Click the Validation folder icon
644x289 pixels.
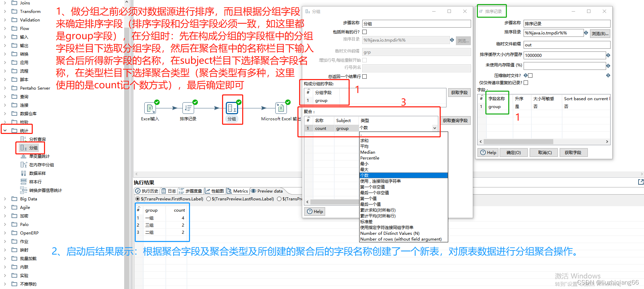click(x=14, y=20)
